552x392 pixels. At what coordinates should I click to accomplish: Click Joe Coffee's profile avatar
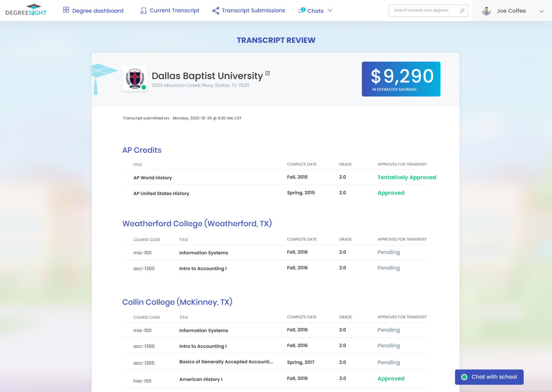(486, 11)
